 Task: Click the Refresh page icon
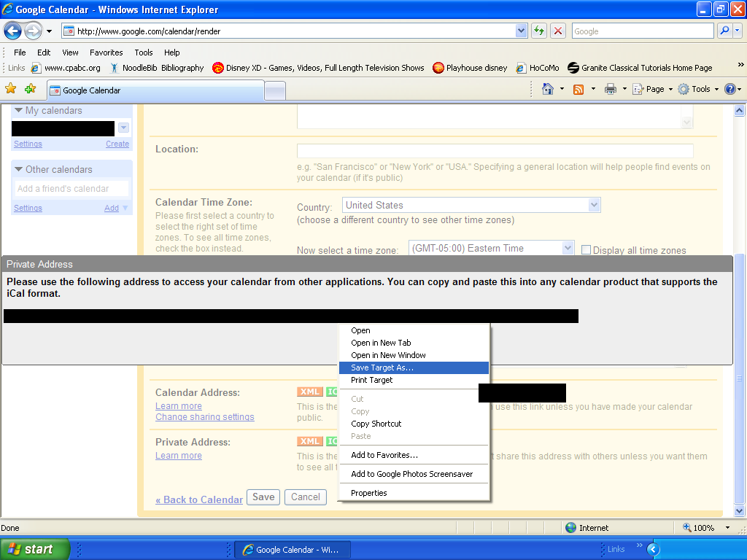(539, 31)
